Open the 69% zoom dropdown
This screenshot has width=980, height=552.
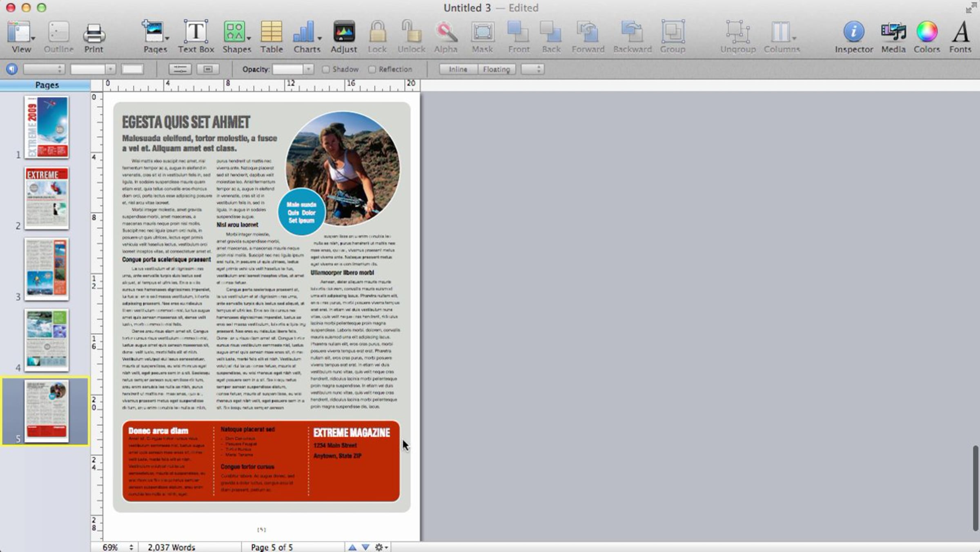tap(118, 547)
